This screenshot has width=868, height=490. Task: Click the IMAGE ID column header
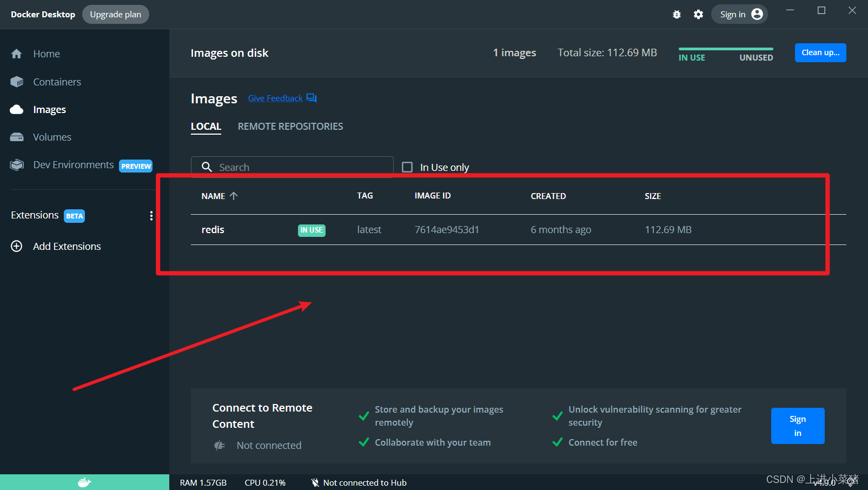(x=433, y=196)
